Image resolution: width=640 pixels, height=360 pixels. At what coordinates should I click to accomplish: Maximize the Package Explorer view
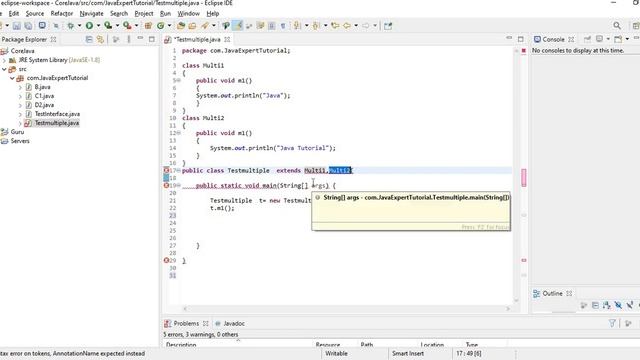(x=152, y=39)
